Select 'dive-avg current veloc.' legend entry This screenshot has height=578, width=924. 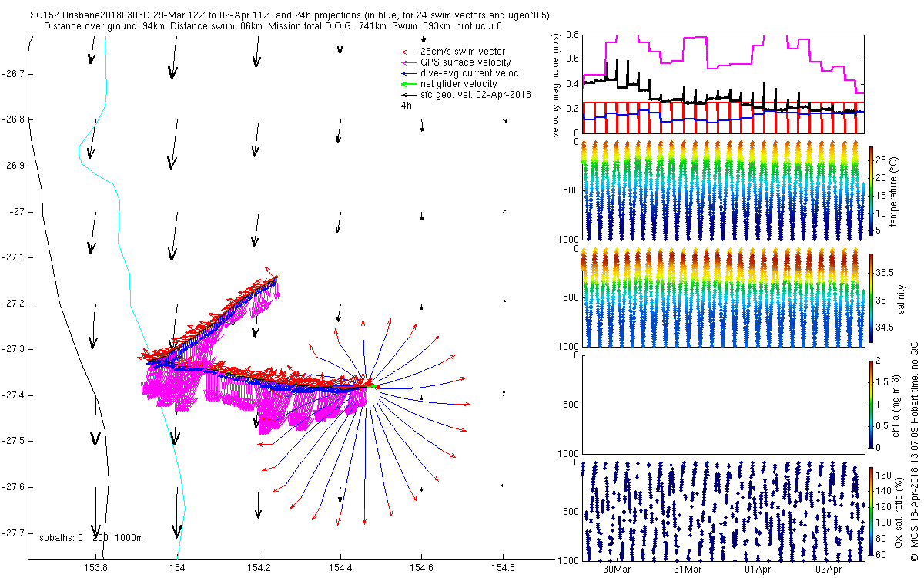(470, 72)
